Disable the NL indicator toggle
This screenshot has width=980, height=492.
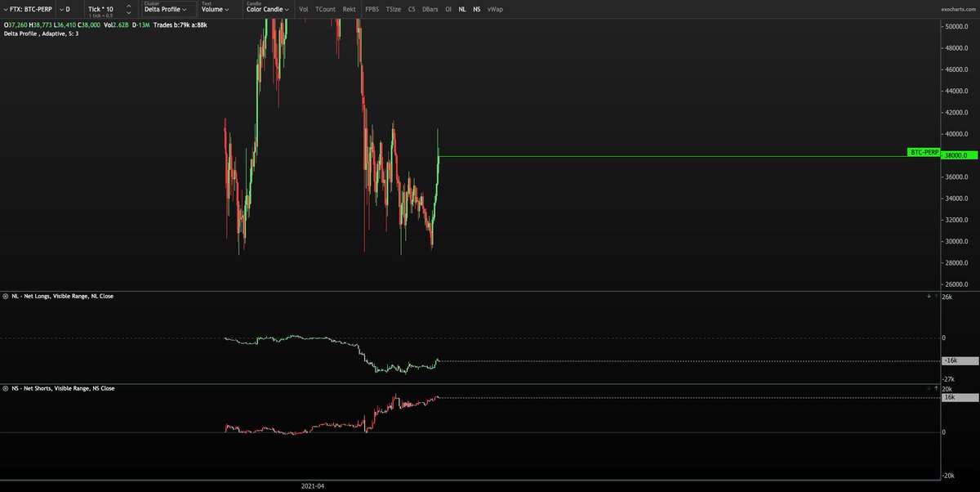(x=461, y=9)
